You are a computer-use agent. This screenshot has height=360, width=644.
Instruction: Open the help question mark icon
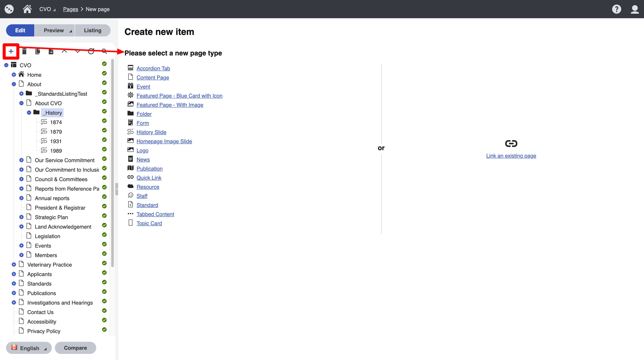click(616, 9)
